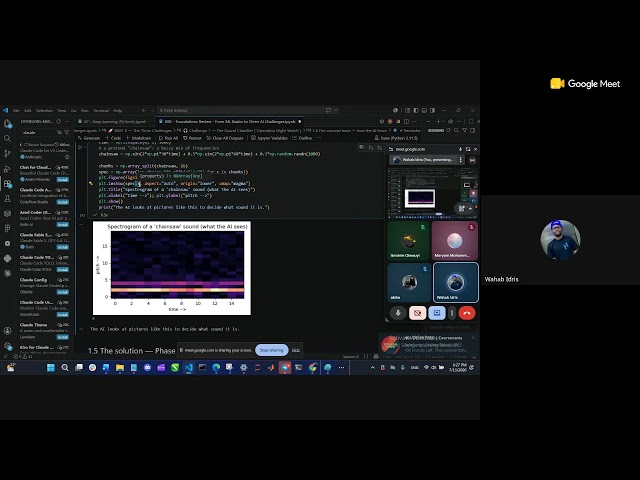Install the Chat for Claude extension
The image size is (640, 480).
click(x=62, y=180)
